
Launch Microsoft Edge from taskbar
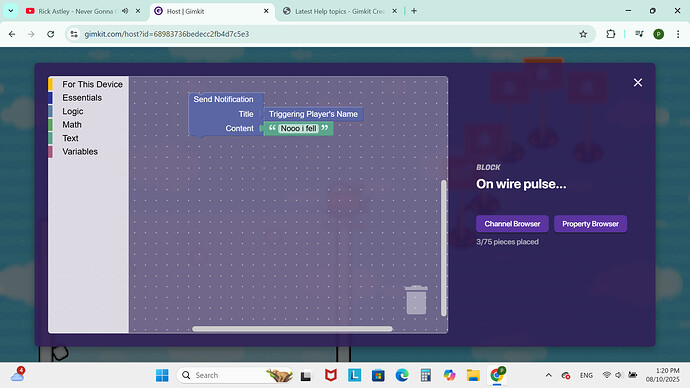click(x=402, y=375)
